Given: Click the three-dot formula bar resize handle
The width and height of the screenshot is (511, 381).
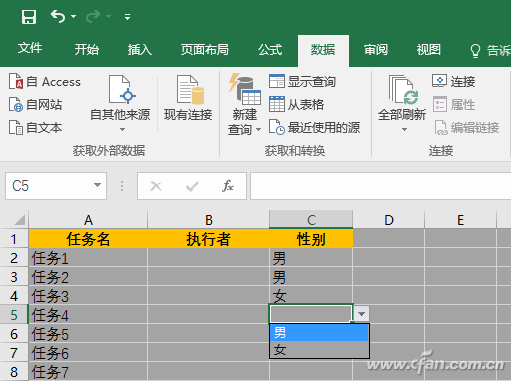Looking at the screenshot, I should pos(122,186).
